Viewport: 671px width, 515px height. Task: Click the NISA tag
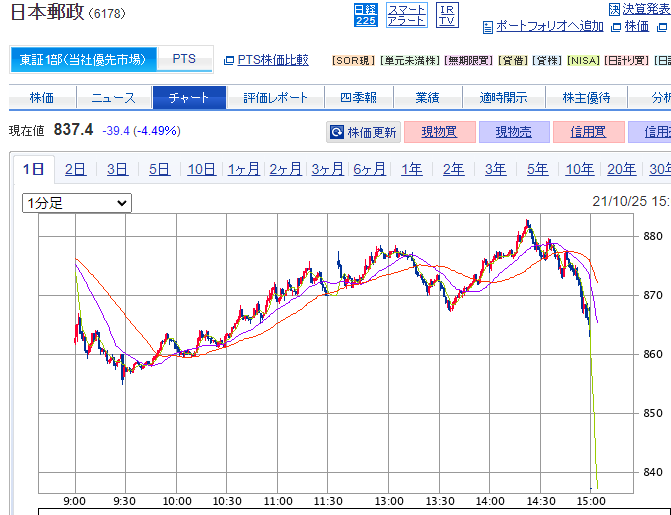click(583, 60)
